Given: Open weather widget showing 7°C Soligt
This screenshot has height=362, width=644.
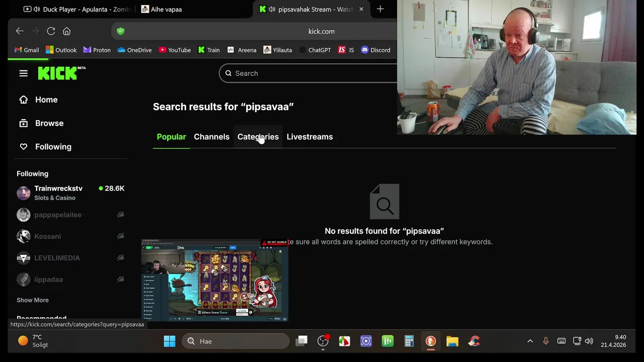Looking at the screenshot, I should pos(33,341).
